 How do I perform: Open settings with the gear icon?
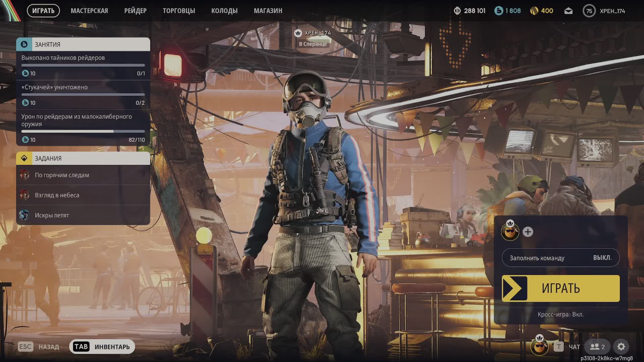[x=621, y=347]
